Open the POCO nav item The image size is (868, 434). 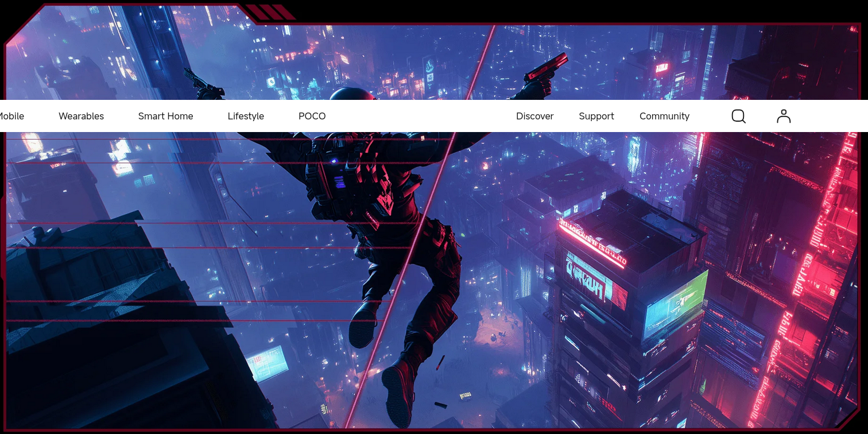tap(312, 117)
